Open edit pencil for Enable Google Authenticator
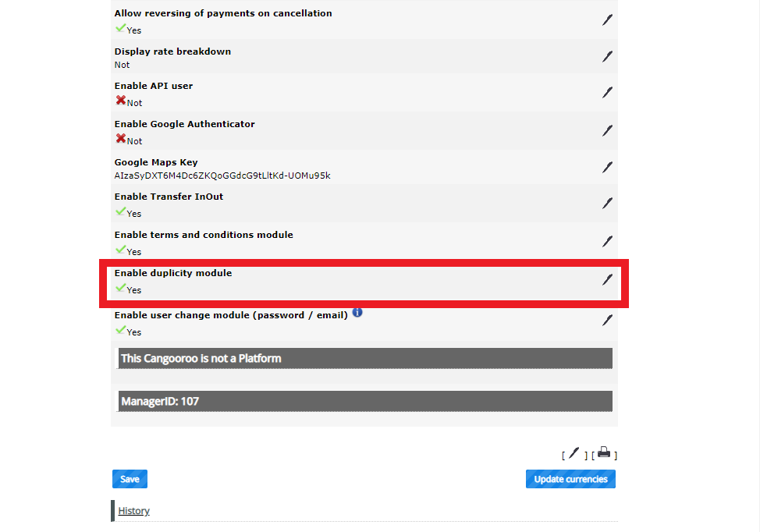This screenshot has width=760, height=532. coord(607,131)
